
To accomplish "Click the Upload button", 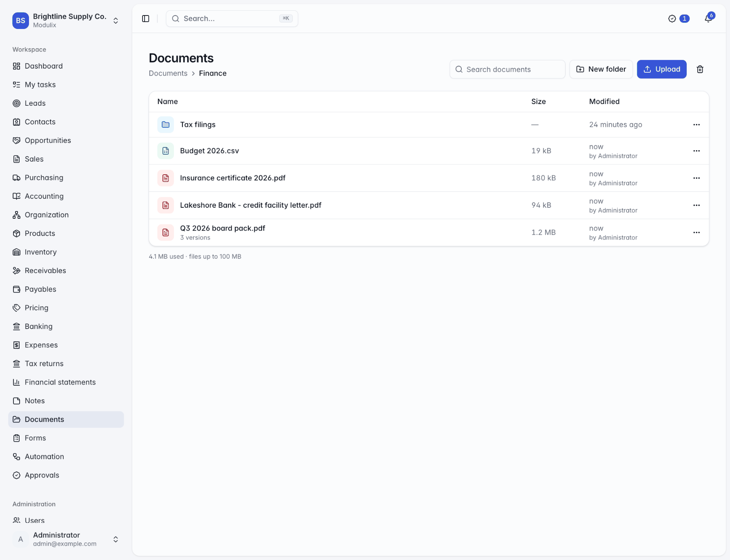I will pyautogui.click(x=661, y=69).
